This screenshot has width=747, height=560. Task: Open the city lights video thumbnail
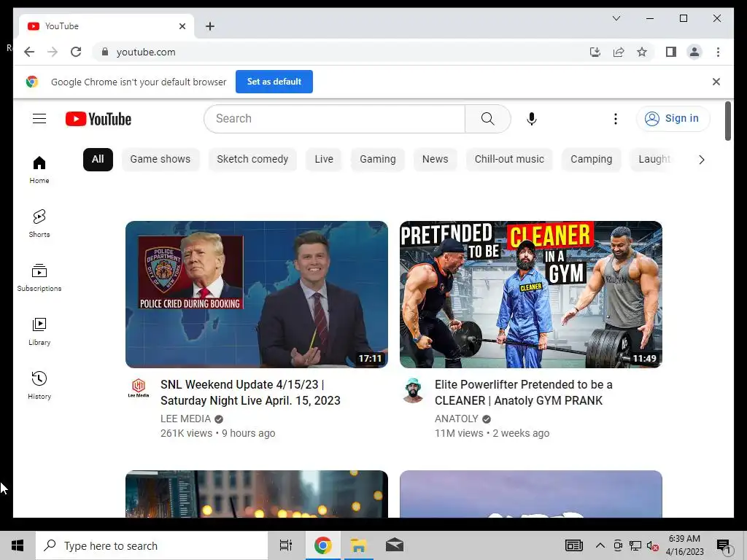(x=257, y=494)
